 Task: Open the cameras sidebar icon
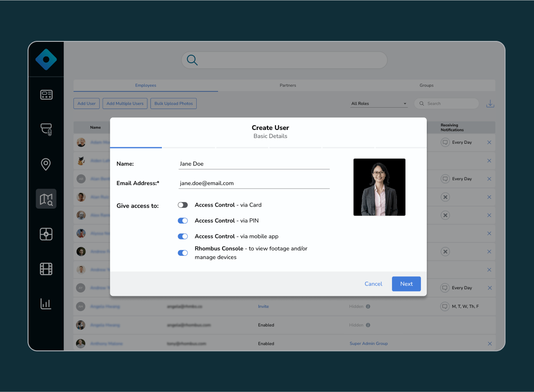coord(46,129)
